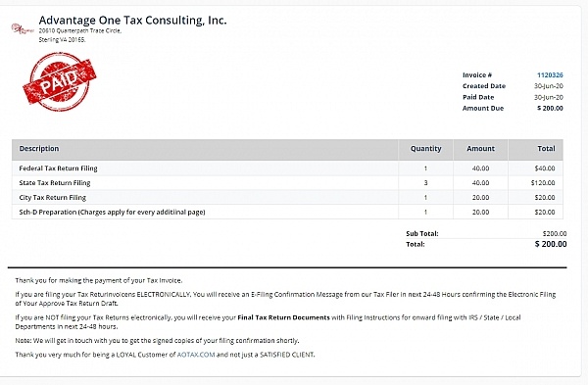Click the Paid Date 30-Jun-20 value
Viewport: 588px width, 385px height.
click(548, 97)
